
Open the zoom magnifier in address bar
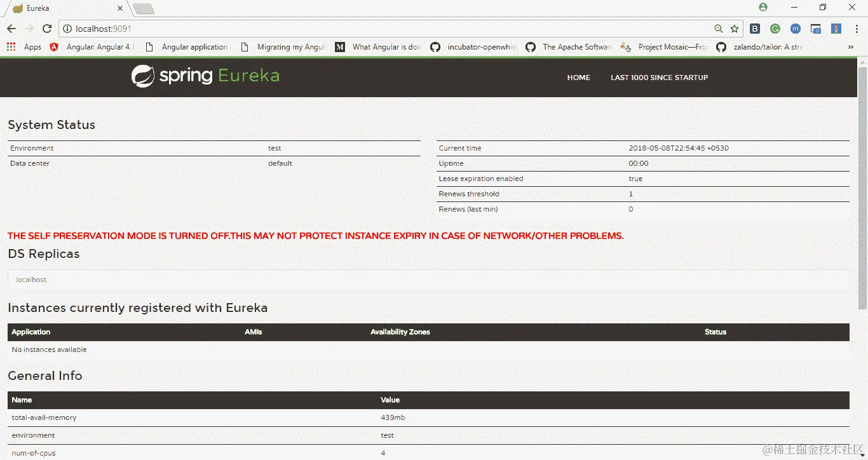point(719,29)
